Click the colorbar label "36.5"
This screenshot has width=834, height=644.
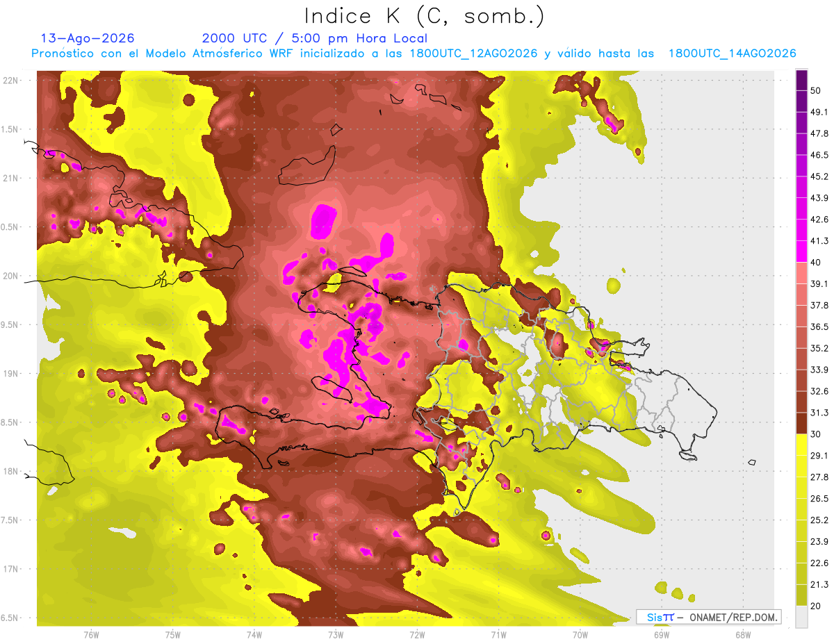pyautogui.click(x=819, y=327)
